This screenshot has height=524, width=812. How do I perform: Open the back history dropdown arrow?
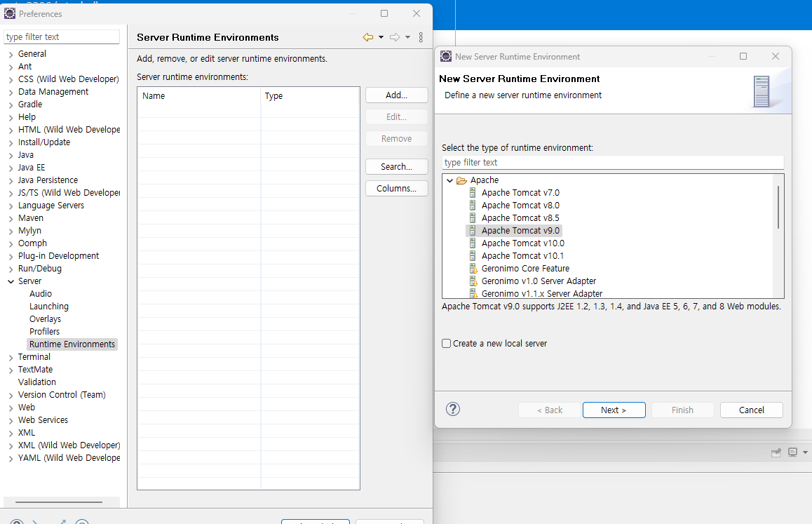381,37
